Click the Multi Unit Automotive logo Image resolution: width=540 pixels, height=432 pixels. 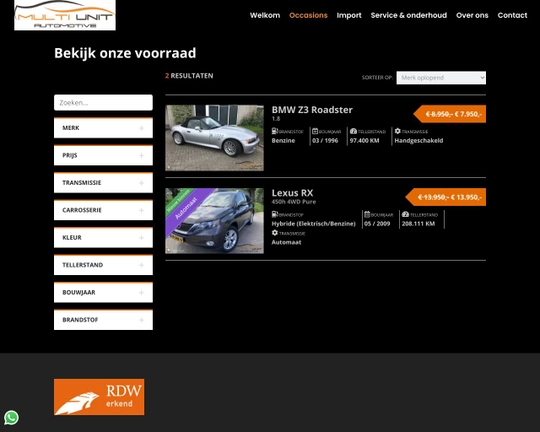[65, 15]
